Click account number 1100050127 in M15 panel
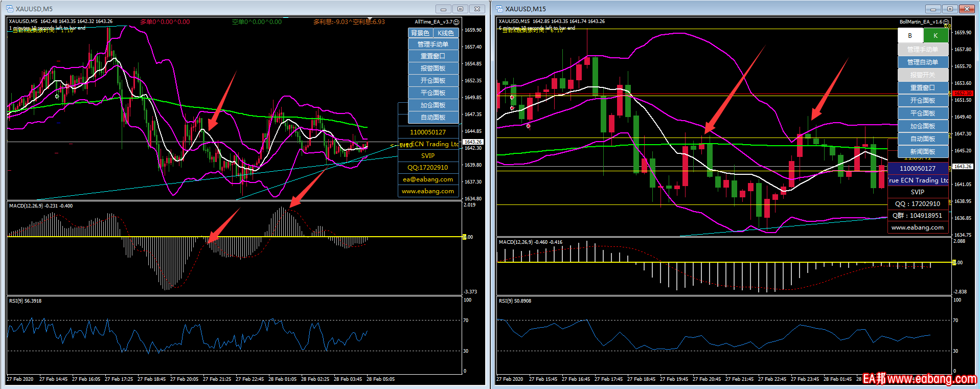 click(918, 169)
